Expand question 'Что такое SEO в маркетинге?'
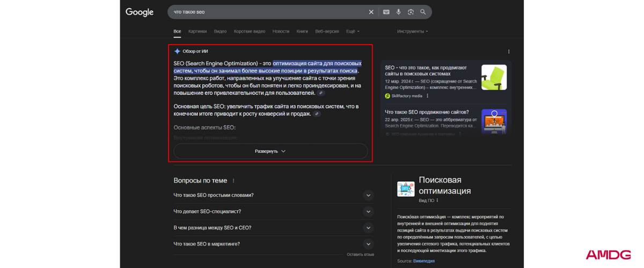Image resolution: width=644 pixels, height=268 pixels. pyautogui.click(x=273, y=244)
